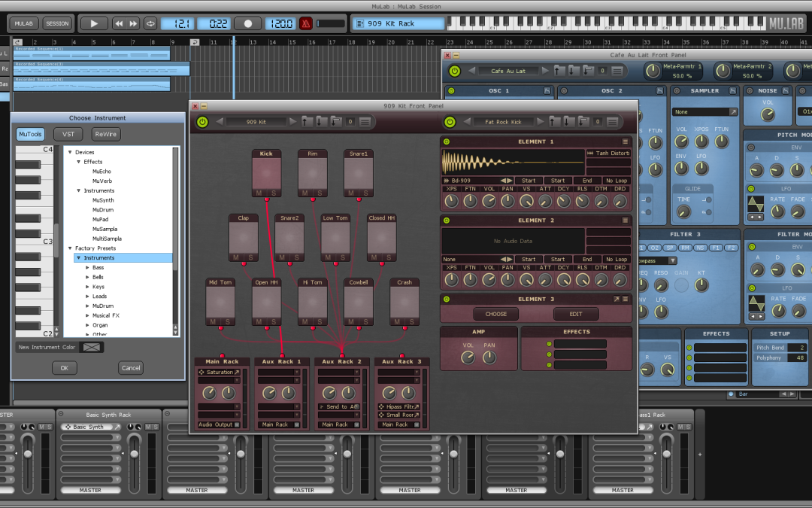Image resolution: width=812 pixels, height=508 pixels.
Task: Select MuEcho in the device tree
Action: pyautogui.click(x=101, y=171)
